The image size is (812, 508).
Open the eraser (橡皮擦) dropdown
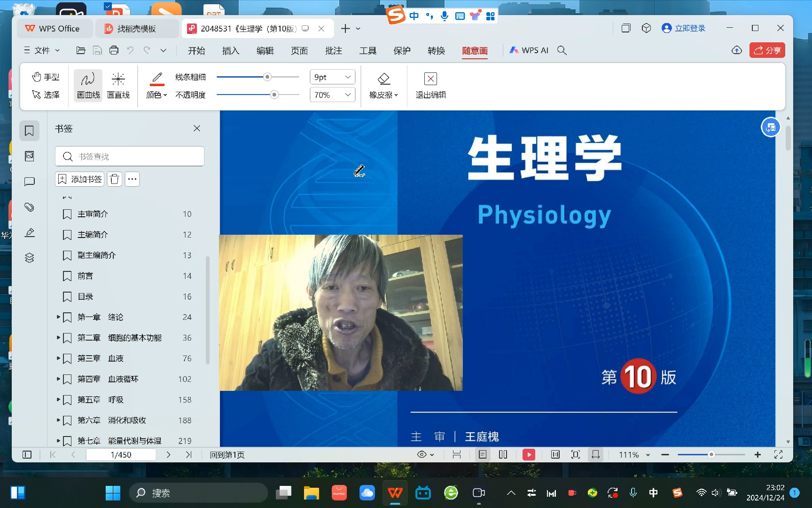point(383,86)
